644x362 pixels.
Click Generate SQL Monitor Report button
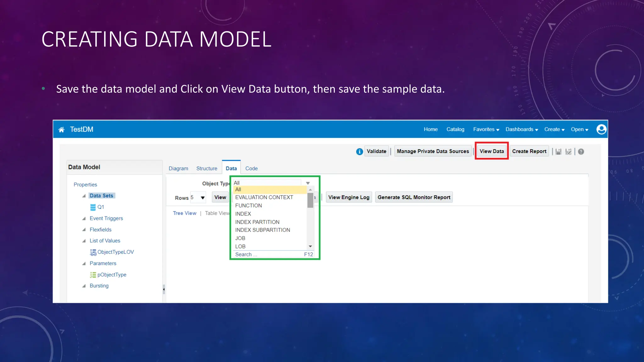pos(414,197)
